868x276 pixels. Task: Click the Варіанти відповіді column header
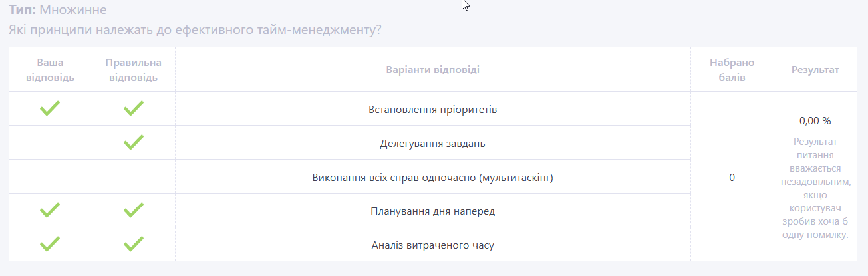coord(432,70)
